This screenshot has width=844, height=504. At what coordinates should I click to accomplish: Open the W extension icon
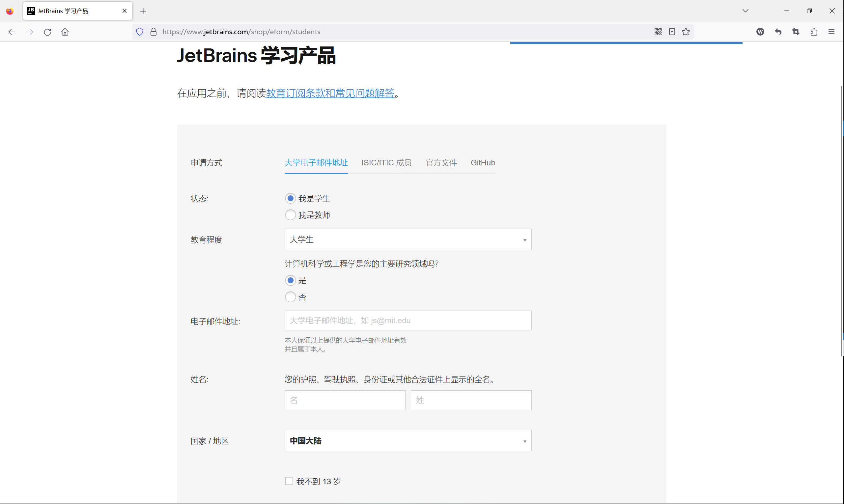pos(760,32)
